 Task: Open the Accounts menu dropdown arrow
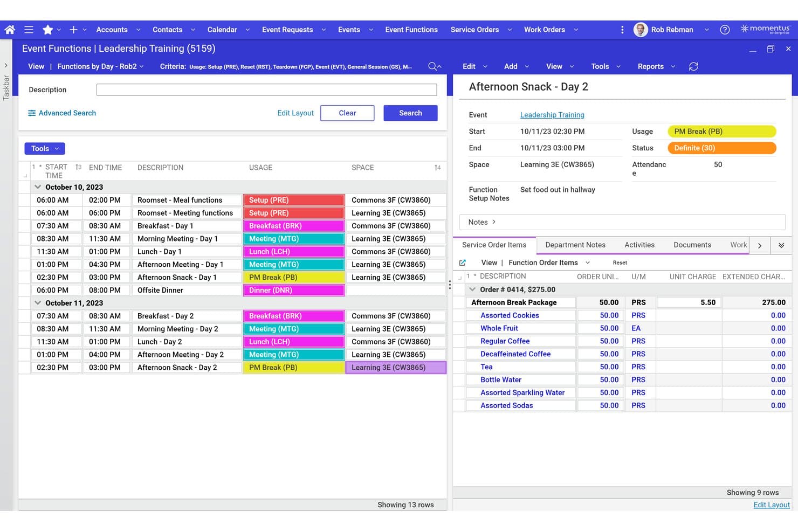point(138,30)
